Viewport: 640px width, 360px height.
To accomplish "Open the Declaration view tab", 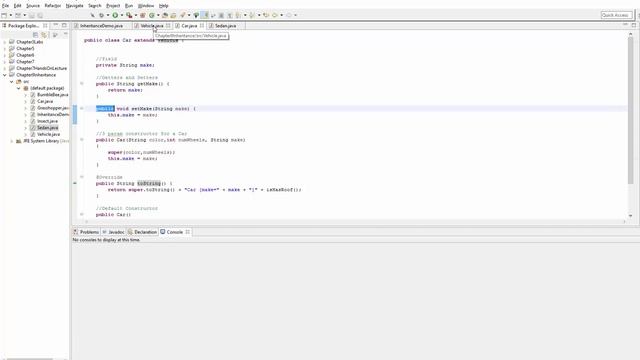I will [x=145, y=232].
